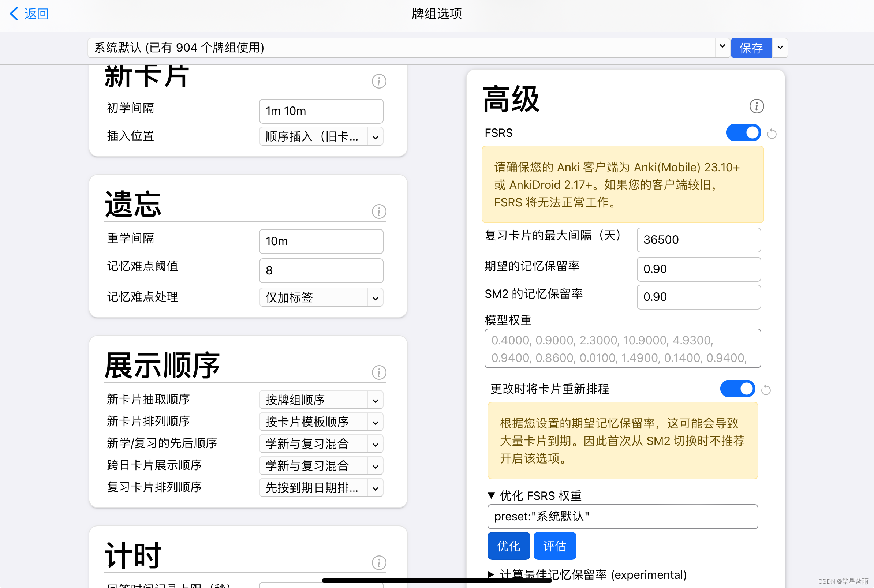874x588 pixels.
Task: Open the 插入位置 dropdown
Action: [x=321, y=136]
